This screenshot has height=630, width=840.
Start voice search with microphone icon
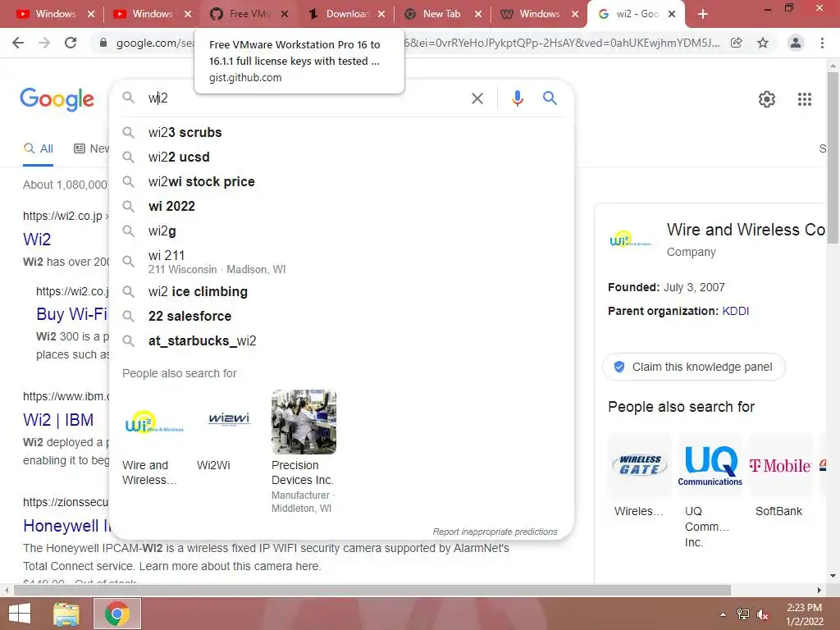tap(517, 98)
